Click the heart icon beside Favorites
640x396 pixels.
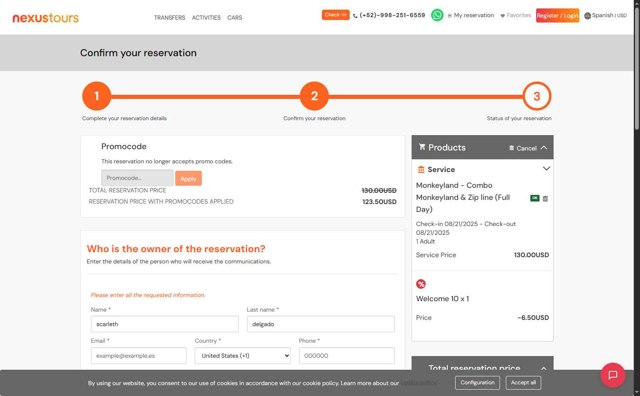(x=502, y=16)
